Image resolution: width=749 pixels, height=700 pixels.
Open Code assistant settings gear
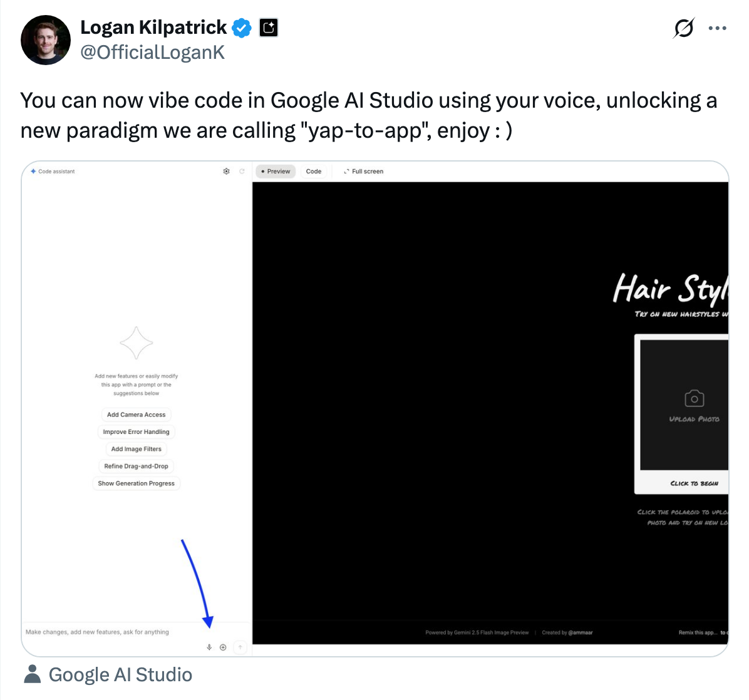point(226,171)
